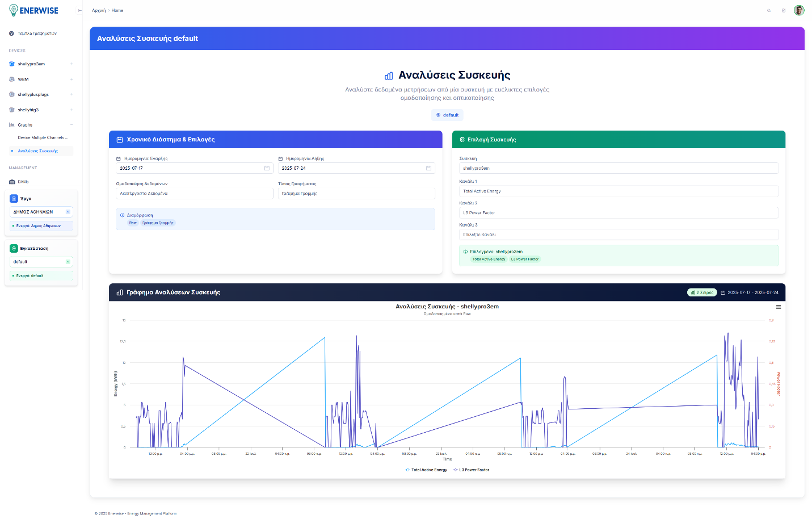Expand the shellypro3em device with plus

[71, 64]
